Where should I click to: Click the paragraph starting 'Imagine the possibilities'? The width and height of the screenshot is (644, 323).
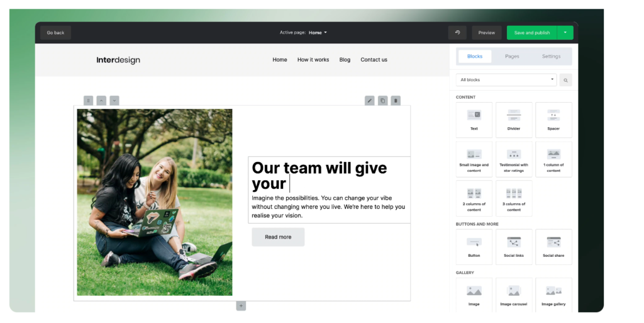tap(328, 207)
